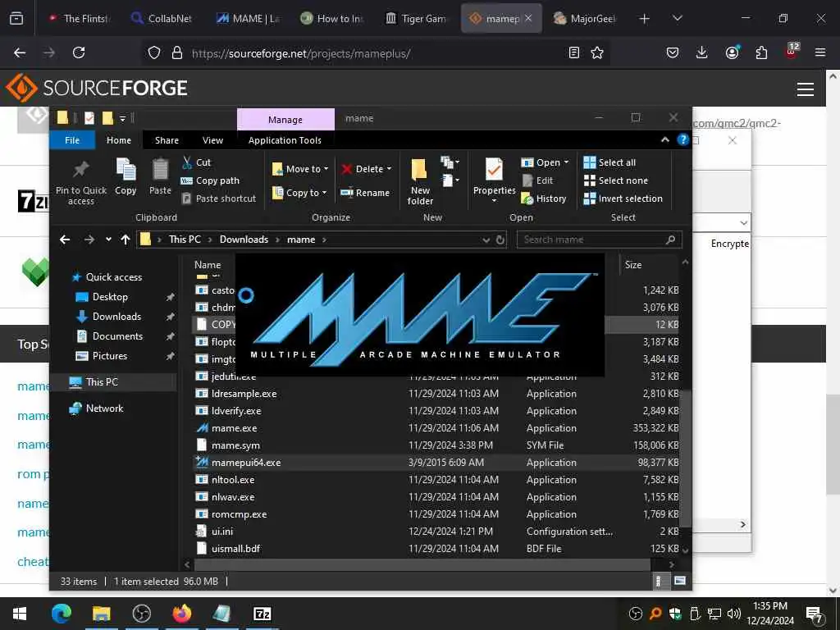Click Invert selection in the ribbon

623,199
